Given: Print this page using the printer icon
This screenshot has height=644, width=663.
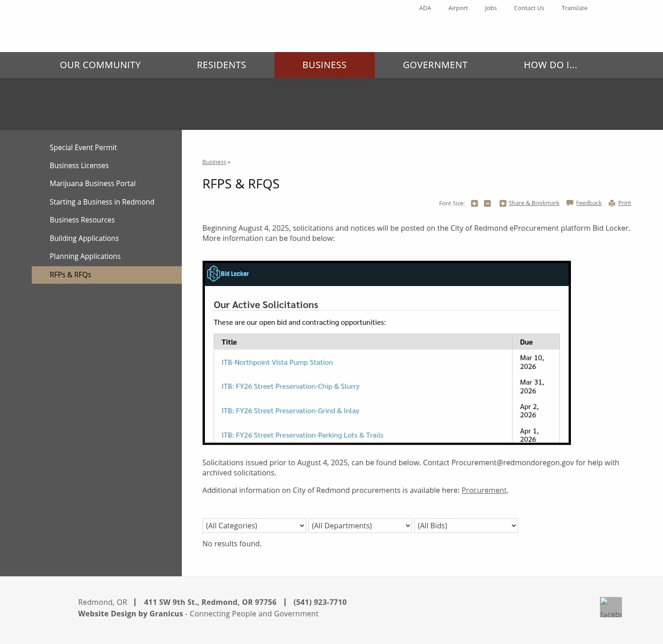Looking at the screenshot, I should click(x=611, y=203).
